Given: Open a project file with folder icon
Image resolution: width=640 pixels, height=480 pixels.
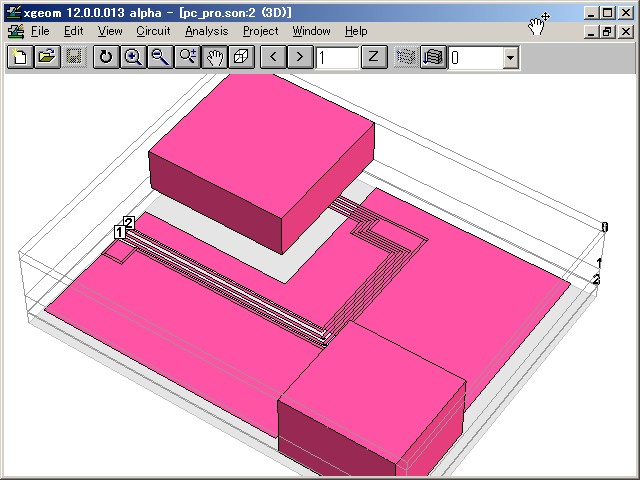Looking at the screenshot, I should pyautogui.click(x=47, y=57).
